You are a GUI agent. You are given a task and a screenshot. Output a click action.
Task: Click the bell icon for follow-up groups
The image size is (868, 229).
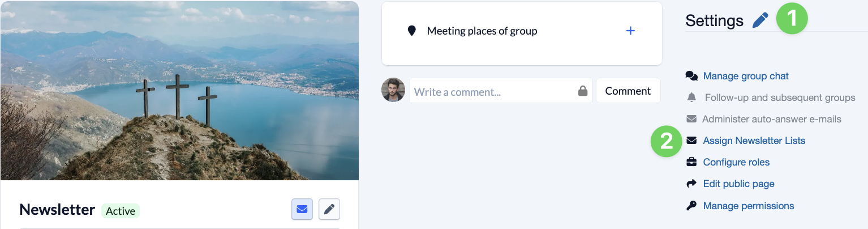coord(691,97)
